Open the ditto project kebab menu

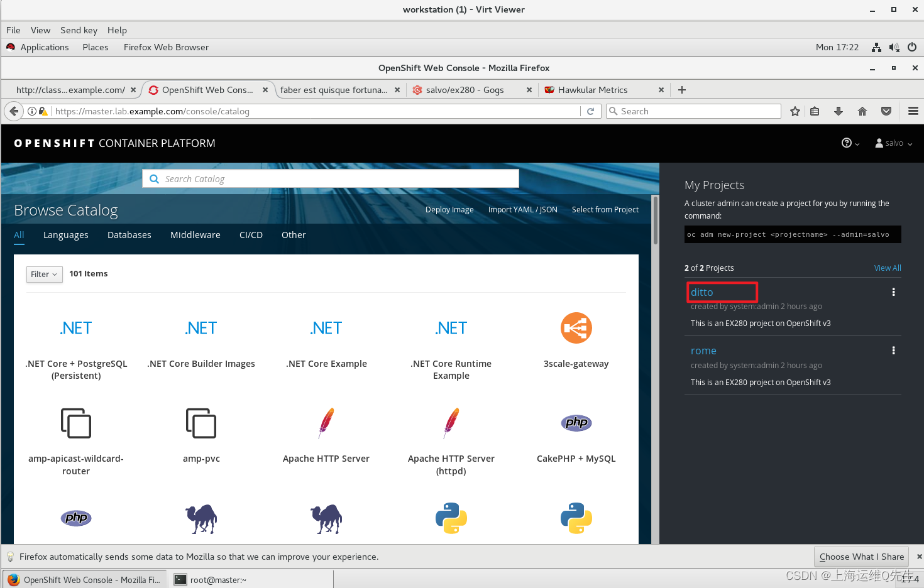click(893, 292)
